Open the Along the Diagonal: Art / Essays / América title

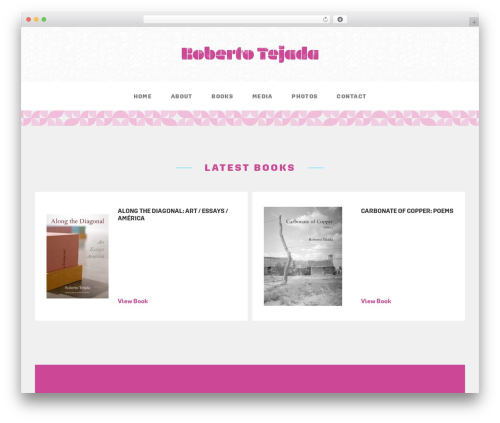point(173,214)
